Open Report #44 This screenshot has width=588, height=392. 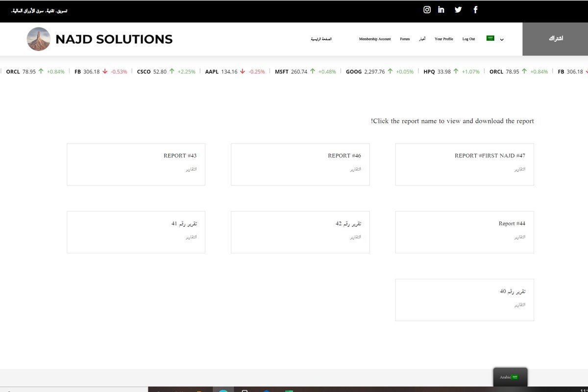click(x=512, y=223)
